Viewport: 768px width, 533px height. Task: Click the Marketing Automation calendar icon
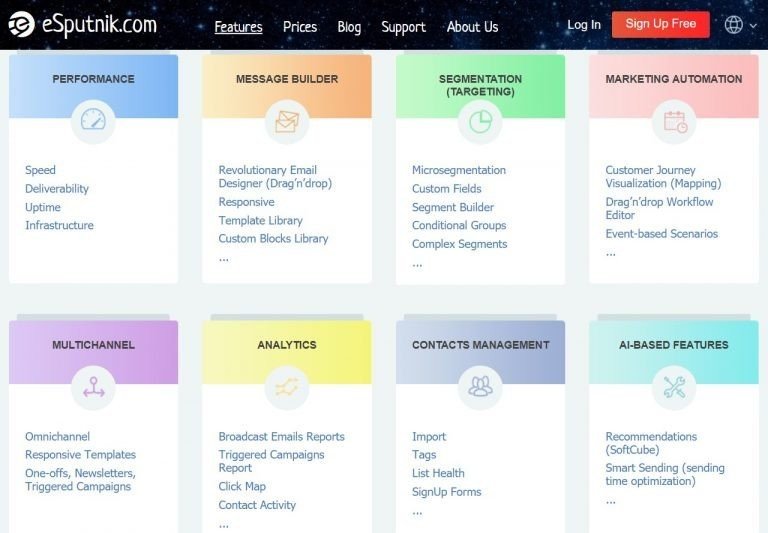(x=674, y=121)
